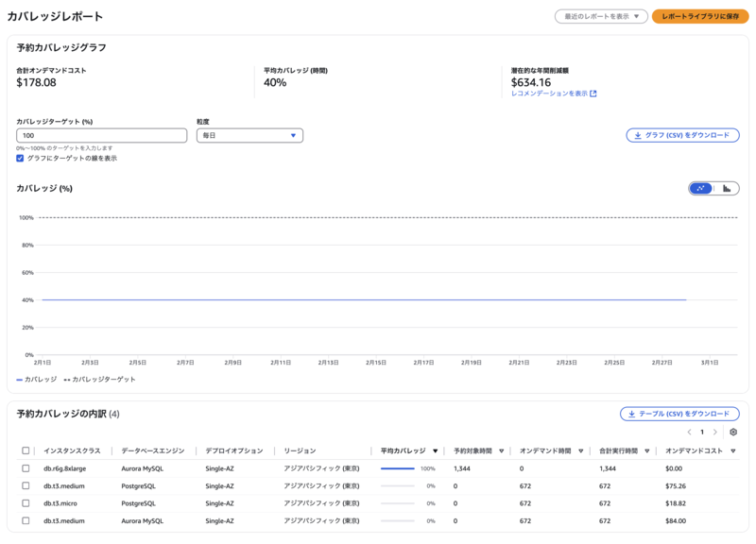The image size is (756, 544).
Task: Download graph with グラフ (CSV) をダウンロード
Action: click(682, 135)
